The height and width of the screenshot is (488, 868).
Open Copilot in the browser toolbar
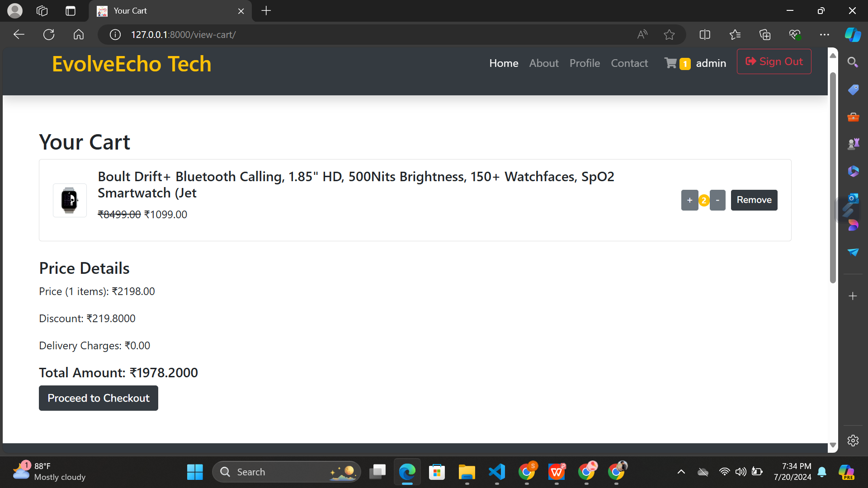point(853,35)
